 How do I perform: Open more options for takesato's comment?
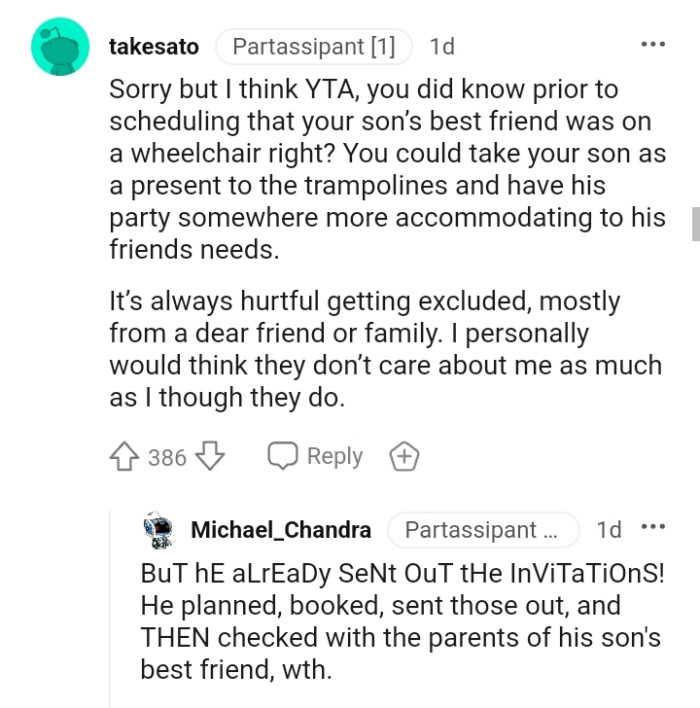(x=652, y=46)
